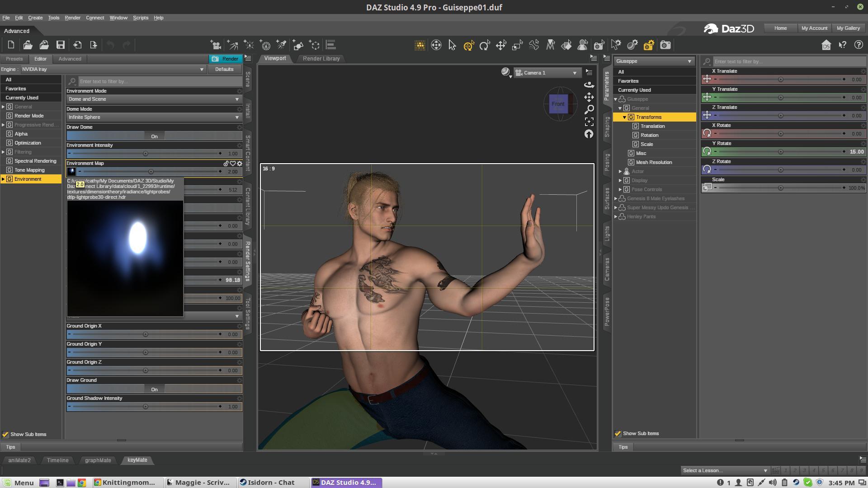This screenshot has width=868, height=488.
Task: Open the Render menu in the menu bar
Action: coord(72,18)
